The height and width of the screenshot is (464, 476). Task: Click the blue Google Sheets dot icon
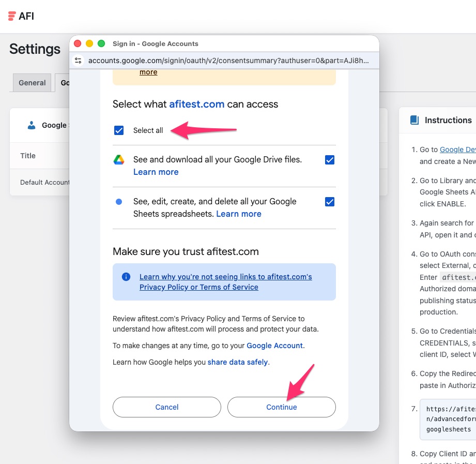(119, 202)
